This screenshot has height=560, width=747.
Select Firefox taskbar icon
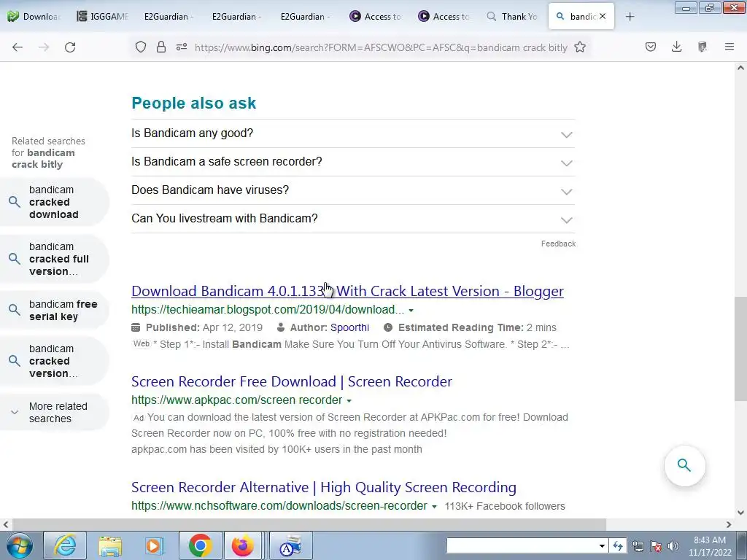(x=243, y=545)
